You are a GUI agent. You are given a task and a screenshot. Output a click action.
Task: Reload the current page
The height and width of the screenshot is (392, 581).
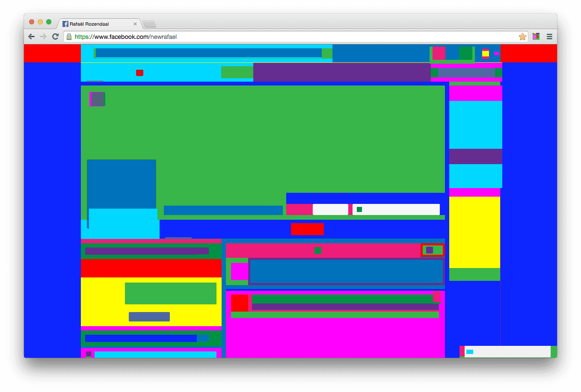(55, 37)
